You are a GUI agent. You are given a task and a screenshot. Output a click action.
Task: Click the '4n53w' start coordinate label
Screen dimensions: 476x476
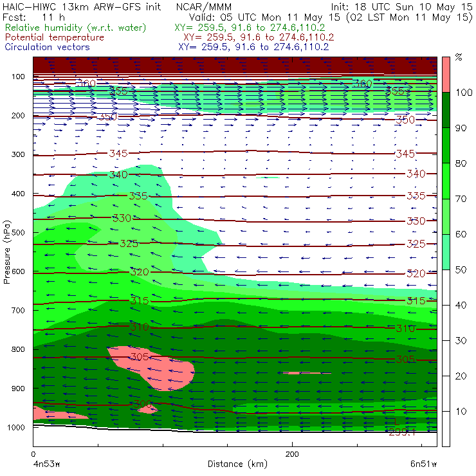coord(46,464)
